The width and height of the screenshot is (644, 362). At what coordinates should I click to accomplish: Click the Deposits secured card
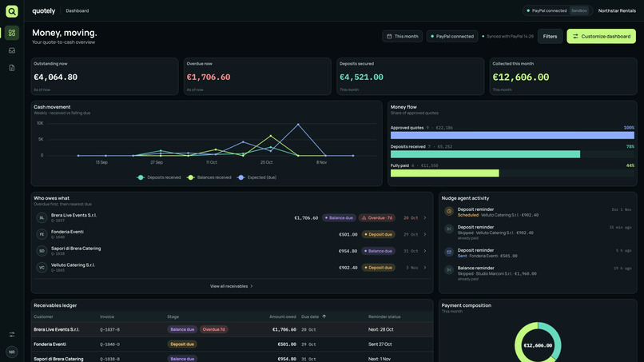[x=411, y=77]
